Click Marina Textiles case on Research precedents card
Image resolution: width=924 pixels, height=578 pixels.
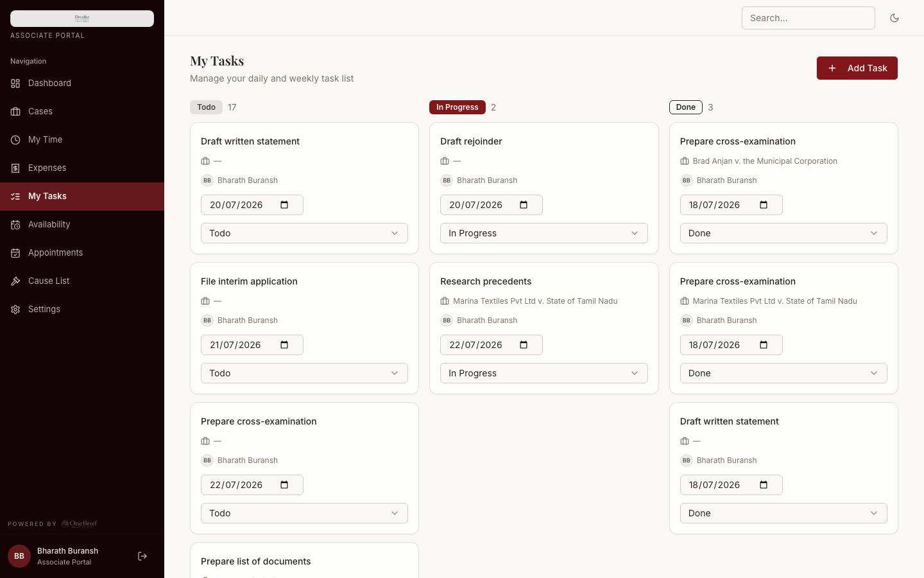pyautogui.click(x=535, y=301)
